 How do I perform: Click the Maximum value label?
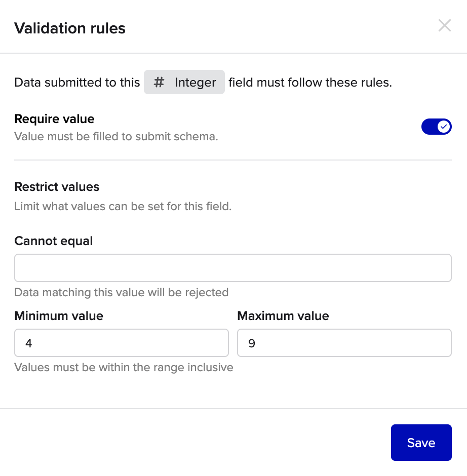tap(283, 316)
